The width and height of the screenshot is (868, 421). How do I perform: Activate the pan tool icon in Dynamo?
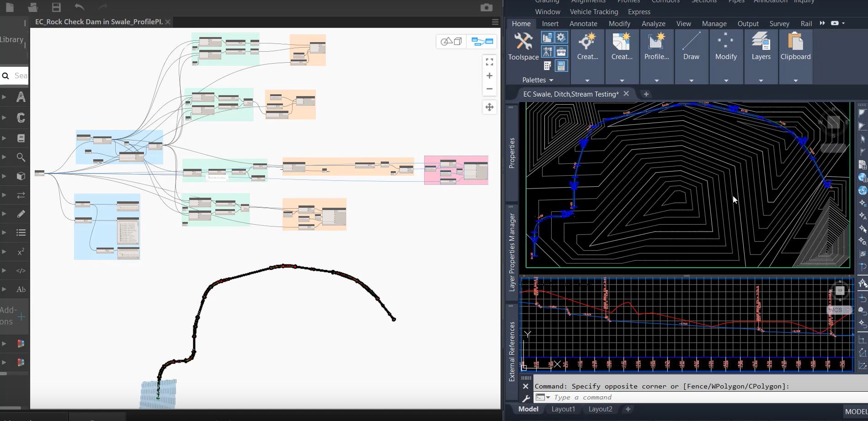tap(490, 107)
